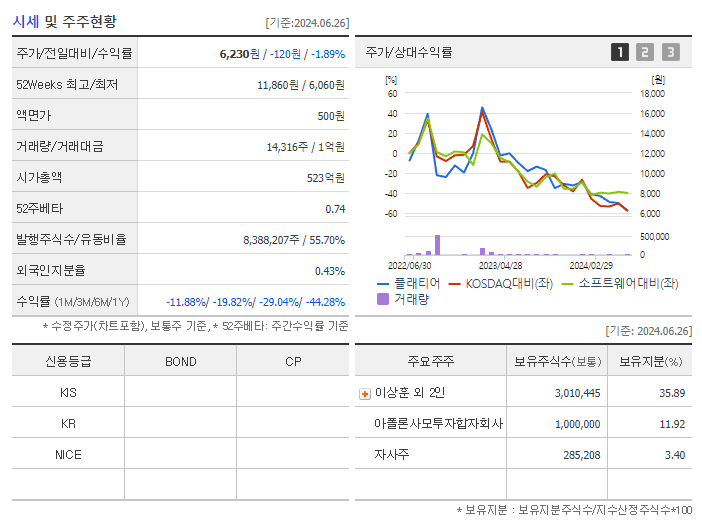Viewport: 702px width, 525px height.
Task: Click the 아폴론사모투자합자회사 shareholder name
Action: pyautogui.click(x=439, y=423)
